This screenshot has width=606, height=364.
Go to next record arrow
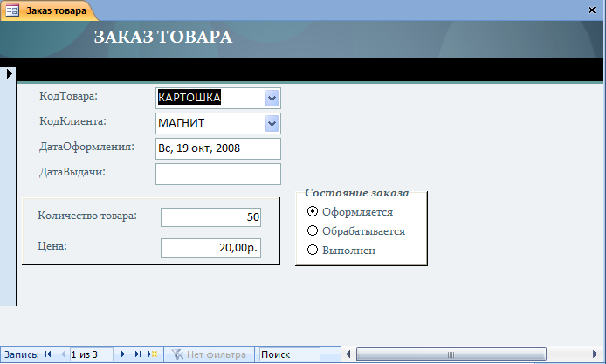[x=123, y=354]
